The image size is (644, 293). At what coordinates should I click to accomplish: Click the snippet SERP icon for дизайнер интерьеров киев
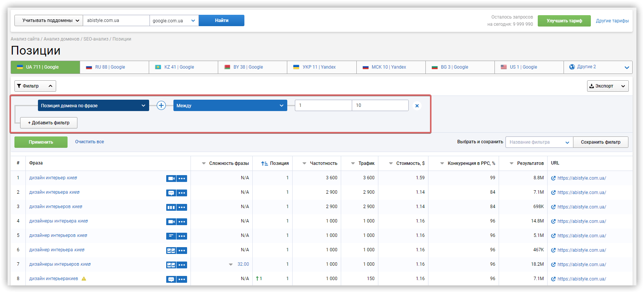[x=171, y=236]
